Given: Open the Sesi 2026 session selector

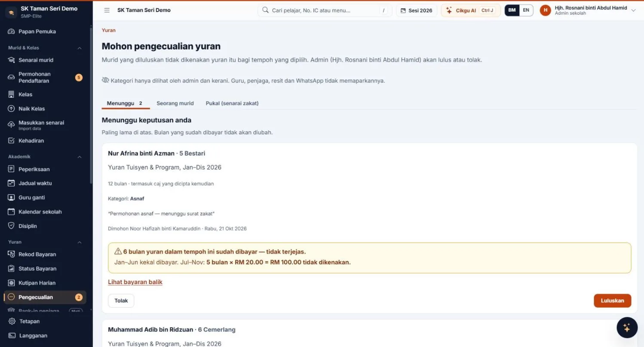Looking at the screenshot, I should (416, 10).
